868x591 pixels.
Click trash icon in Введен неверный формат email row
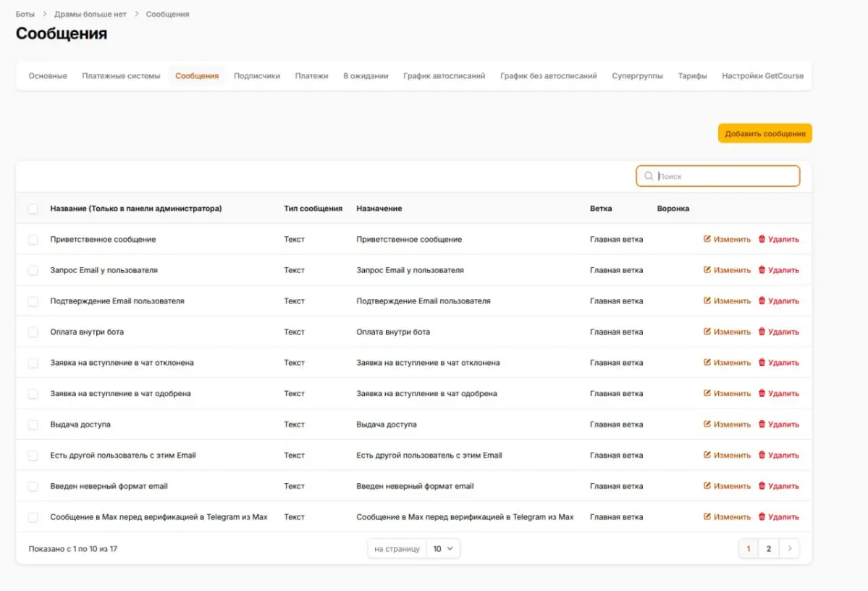pyautogui.click(x=762, y=486)
